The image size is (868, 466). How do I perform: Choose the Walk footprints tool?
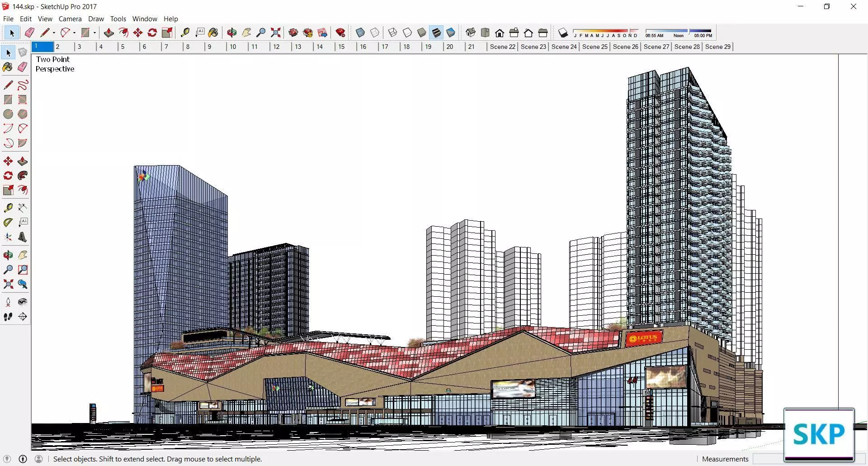point(8,317)
